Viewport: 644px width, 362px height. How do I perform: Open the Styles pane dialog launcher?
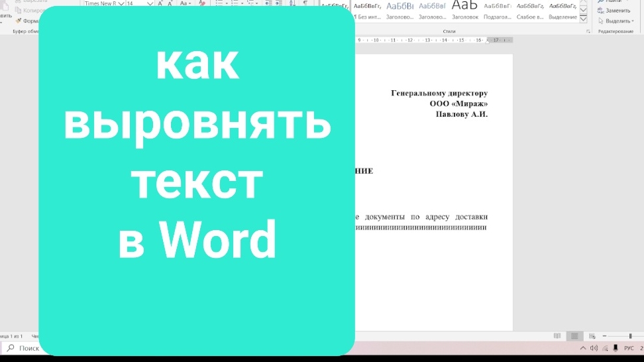(x=588, y=31)
